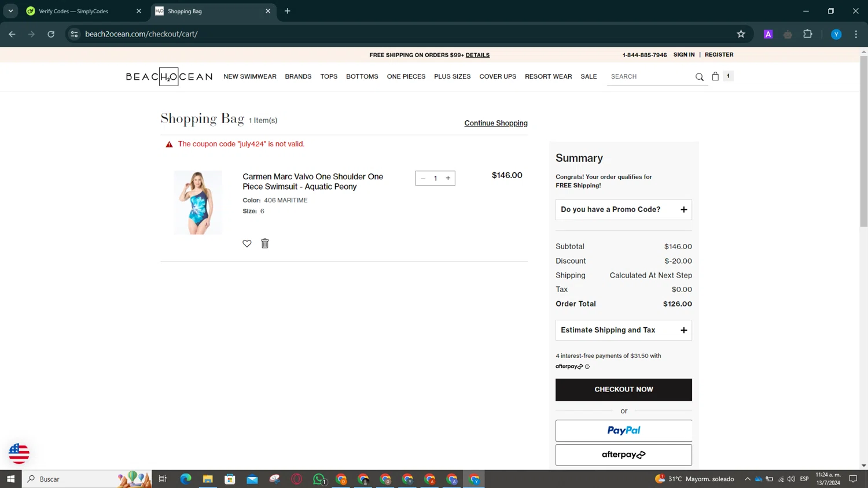Open Chrome's three-dot menu
This screenshot has width=868, height=488.
coord(856,34)
